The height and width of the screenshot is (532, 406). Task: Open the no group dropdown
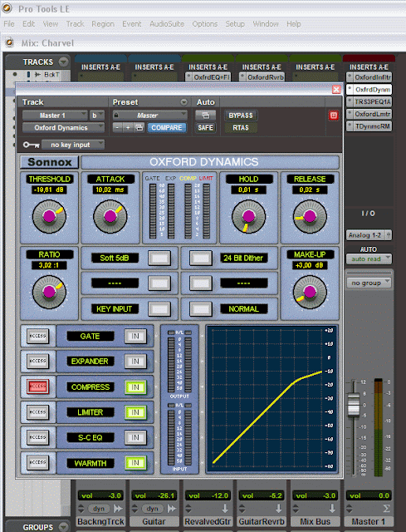coord(369,283)
